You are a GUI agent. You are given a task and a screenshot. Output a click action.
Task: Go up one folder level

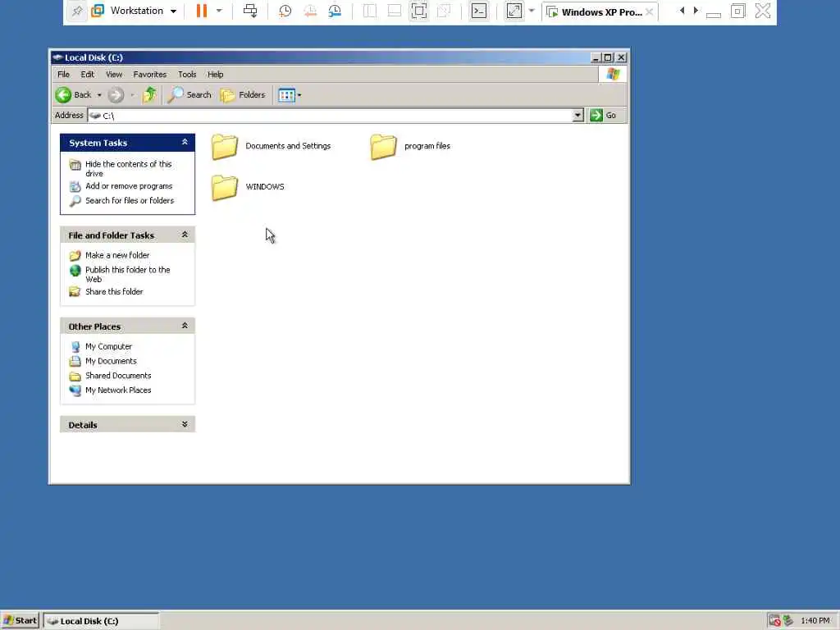click(x=149, y=95)
